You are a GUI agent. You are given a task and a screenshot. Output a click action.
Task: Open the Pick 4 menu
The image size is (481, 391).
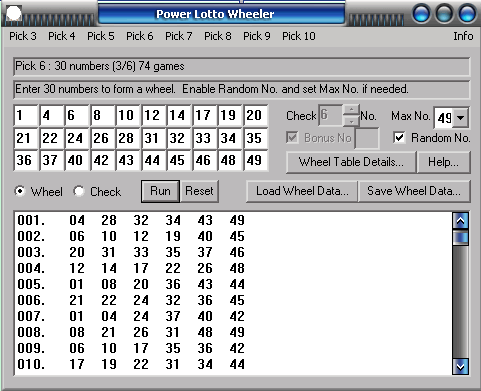[x=62, y=36]
